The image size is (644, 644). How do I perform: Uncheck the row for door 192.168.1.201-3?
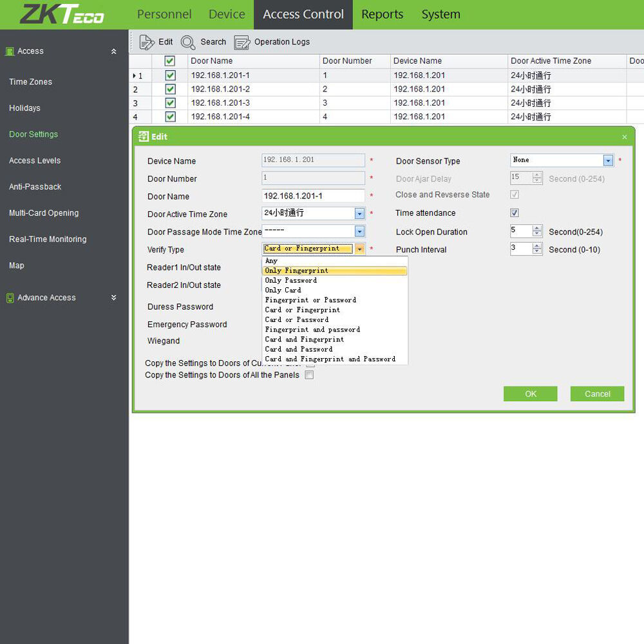pos(170,103)
